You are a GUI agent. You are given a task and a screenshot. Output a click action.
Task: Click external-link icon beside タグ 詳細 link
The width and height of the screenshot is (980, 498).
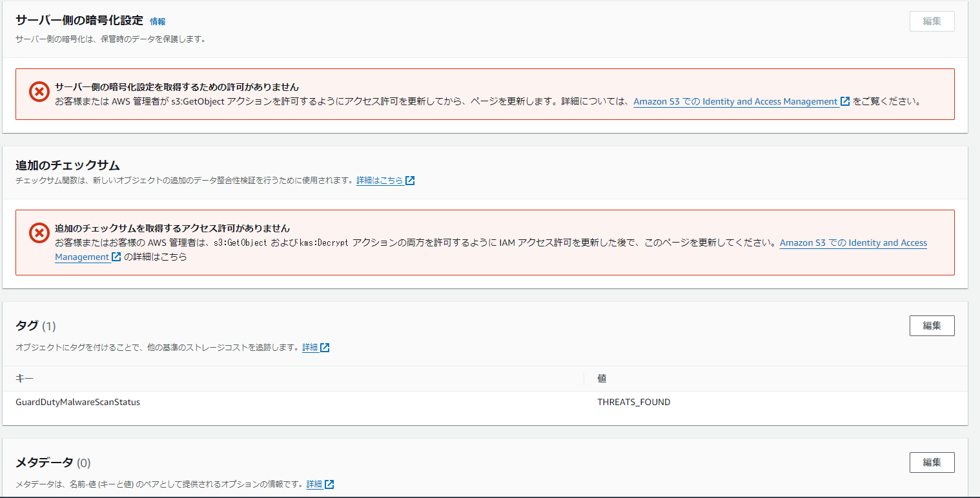pyautogui.click(x=325, y=348)
